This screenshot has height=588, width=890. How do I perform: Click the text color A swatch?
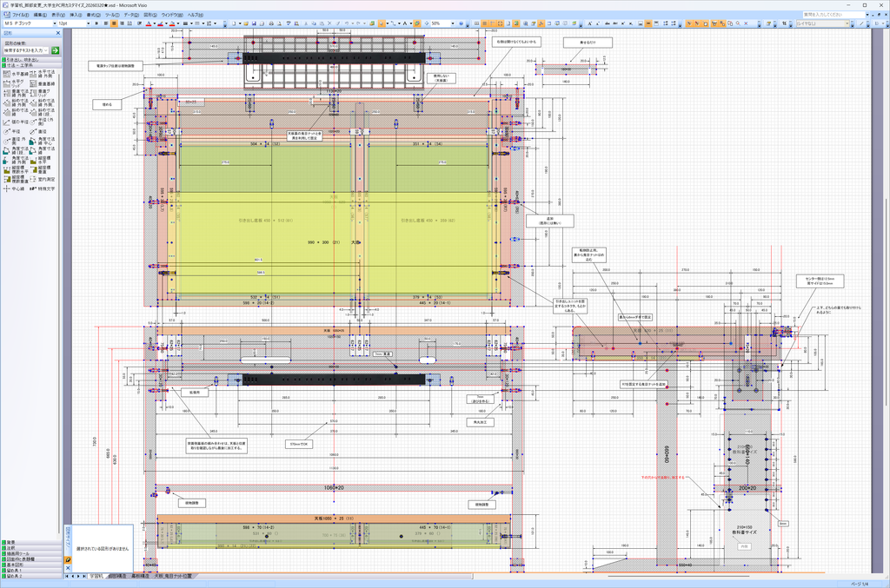coord(149,23)
